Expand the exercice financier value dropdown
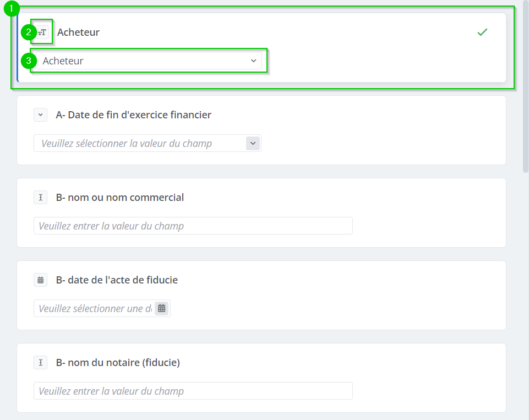The width and height of the screenshot is (529, 420). 138,144
